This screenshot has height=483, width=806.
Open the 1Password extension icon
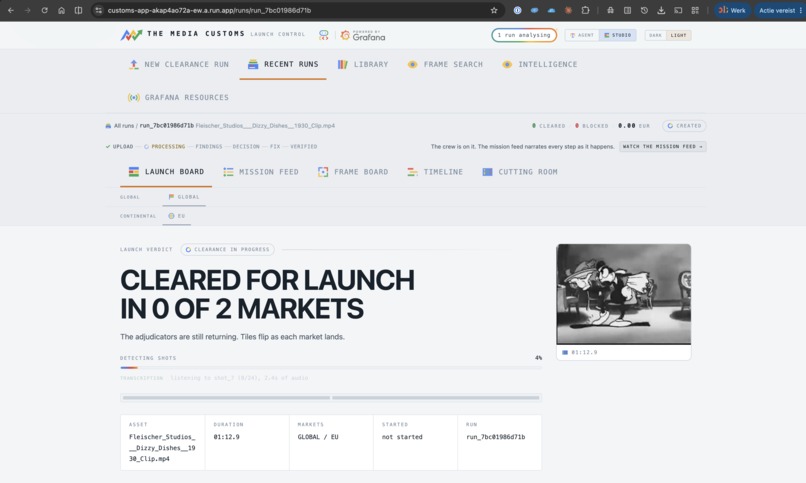518,10
